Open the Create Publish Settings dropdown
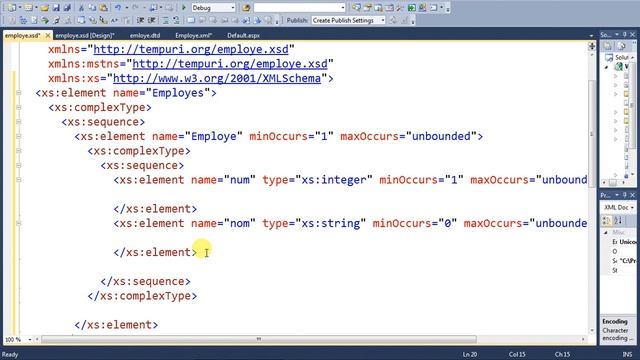The width and height of the screenshot is (640, 360). coord(383,20)
